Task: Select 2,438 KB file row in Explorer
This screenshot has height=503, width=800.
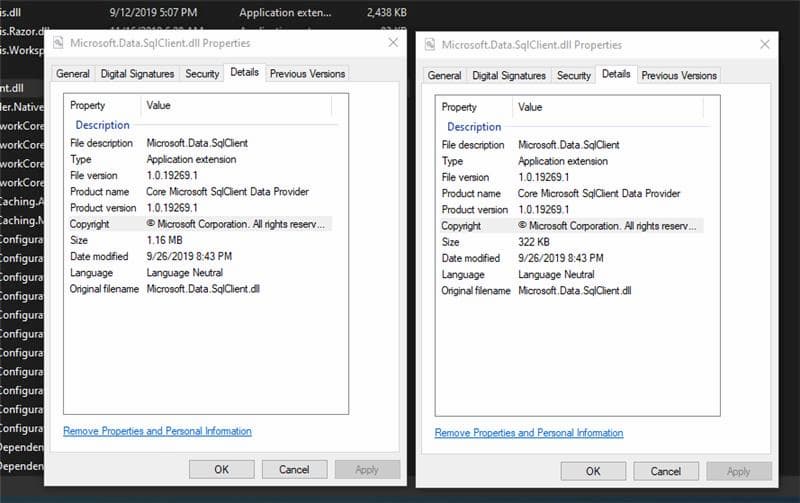Action: click(204, 12)
